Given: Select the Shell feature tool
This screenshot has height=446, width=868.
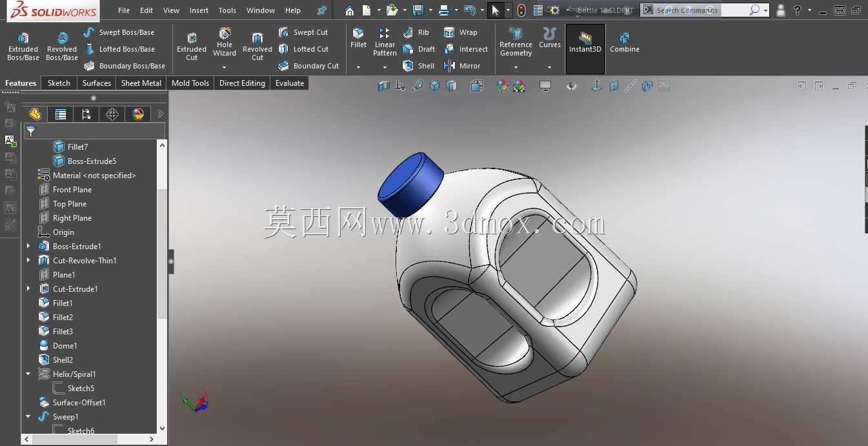Looking at the screenshot, I should point(418,66).
